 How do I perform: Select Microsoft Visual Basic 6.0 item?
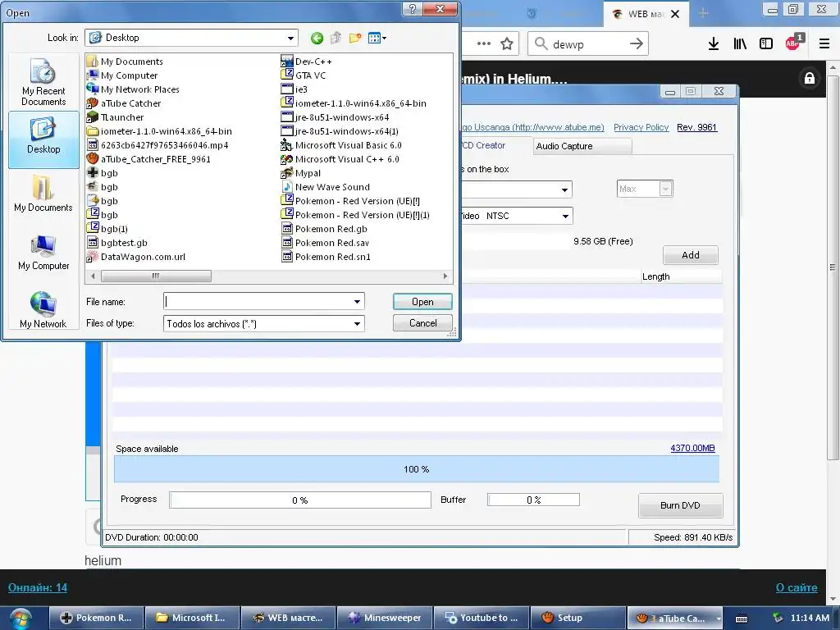[x=341, y=145]
